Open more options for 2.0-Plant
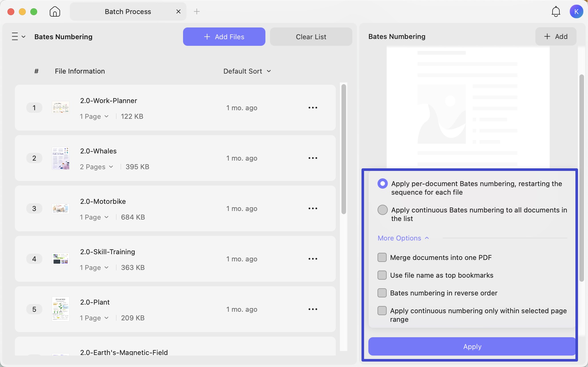 tap(313, 309)
